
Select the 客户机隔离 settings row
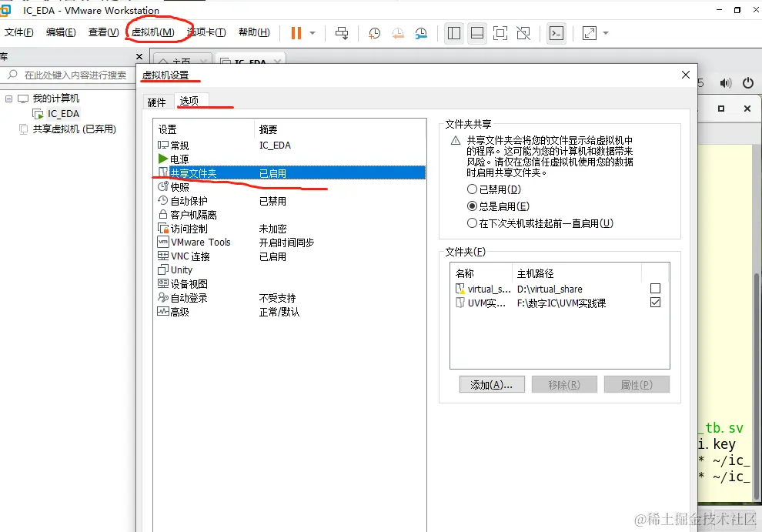click(289, 215)
